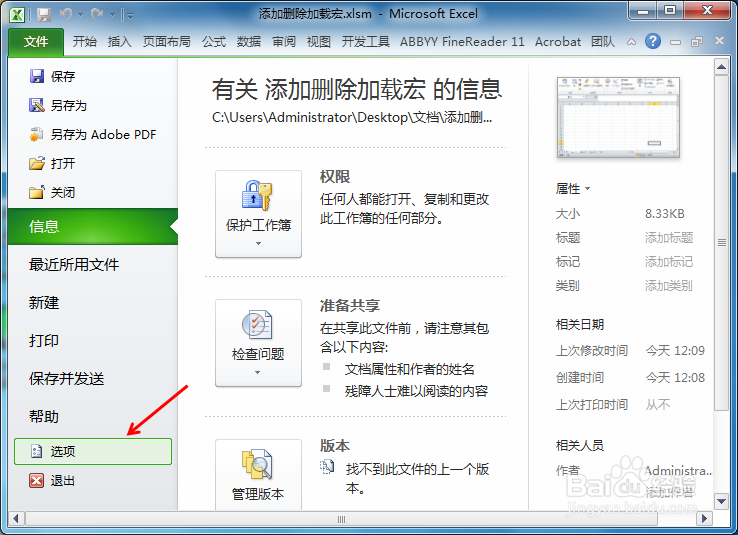Click the file path C:\Users\Administrator\Desktop
This screenshot has width=738, height=535.
(352, 117)
